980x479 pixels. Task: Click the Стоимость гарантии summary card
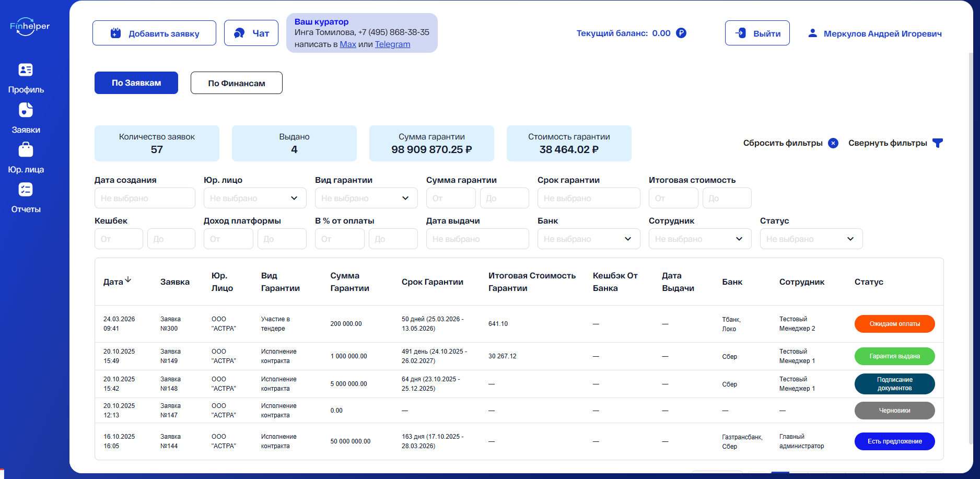point(569,143)
